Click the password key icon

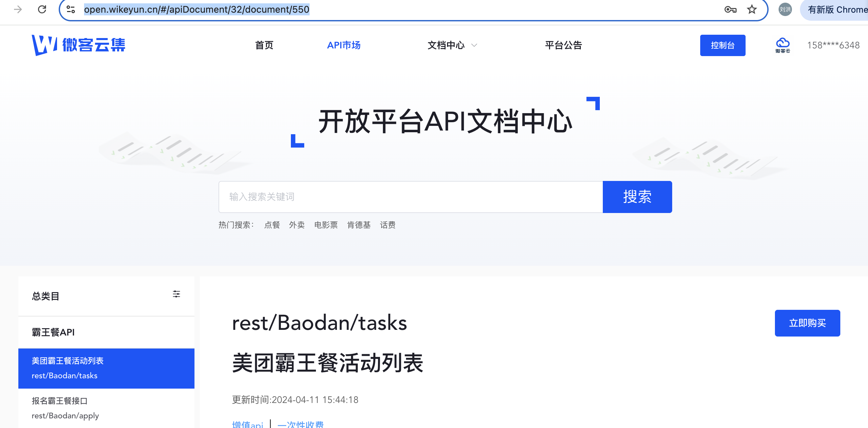tap(730, 9)
